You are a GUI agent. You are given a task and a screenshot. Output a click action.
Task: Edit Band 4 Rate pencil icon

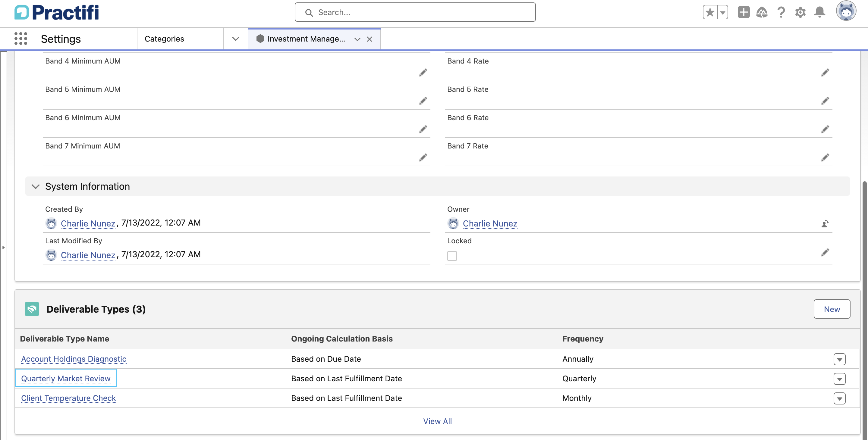[x=825, y=72]
